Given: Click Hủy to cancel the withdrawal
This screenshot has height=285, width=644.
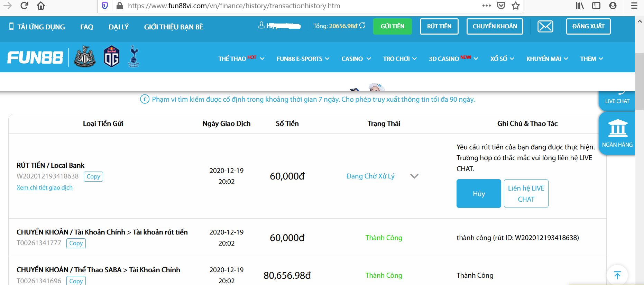Looking at the screenshot, I should [x=479, y=194].
